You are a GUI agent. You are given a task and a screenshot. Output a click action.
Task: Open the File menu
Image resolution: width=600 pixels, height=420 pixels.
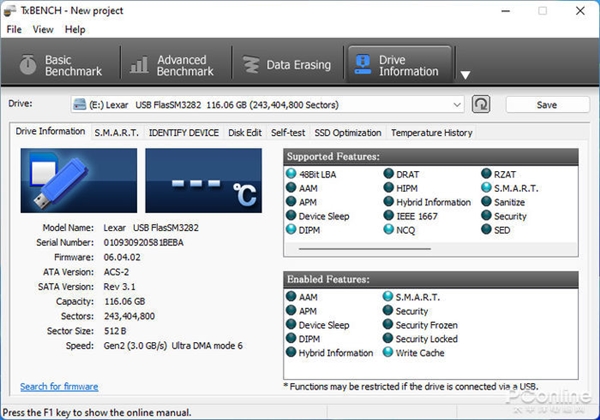click(14, 29)
